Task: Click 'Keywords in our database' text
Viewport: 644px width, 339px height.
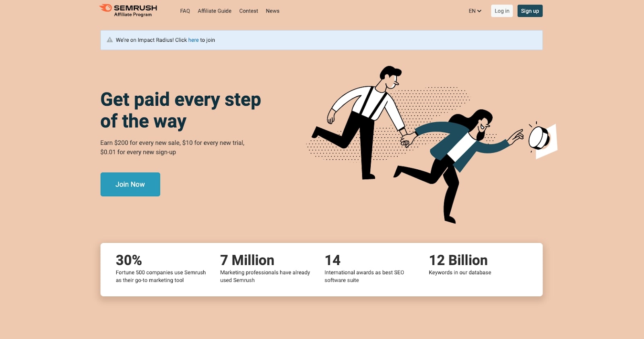Action: pyautogui.click(x=460, y=272)
